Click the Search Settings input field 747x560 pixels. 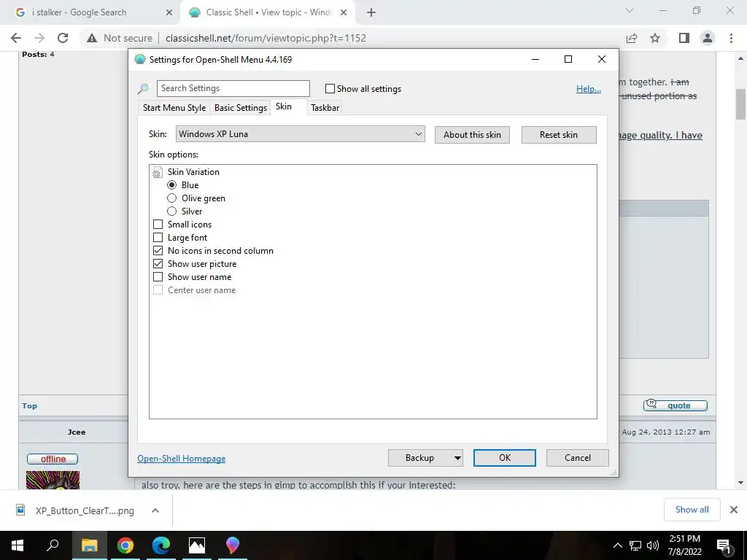233,88
